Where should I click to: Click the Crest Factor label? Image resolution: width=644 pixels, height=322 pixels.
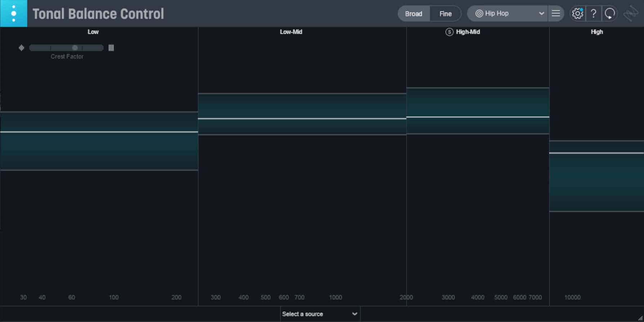coord(67,56)
